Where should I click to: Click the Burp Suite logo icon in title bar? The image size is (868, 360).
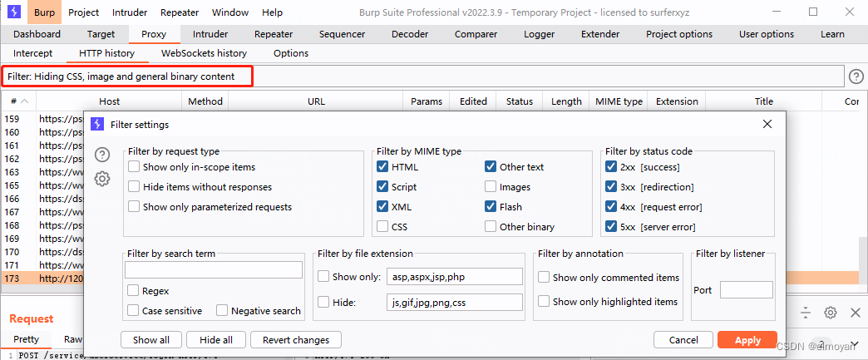pyautogui.click(x=15, y=12)
